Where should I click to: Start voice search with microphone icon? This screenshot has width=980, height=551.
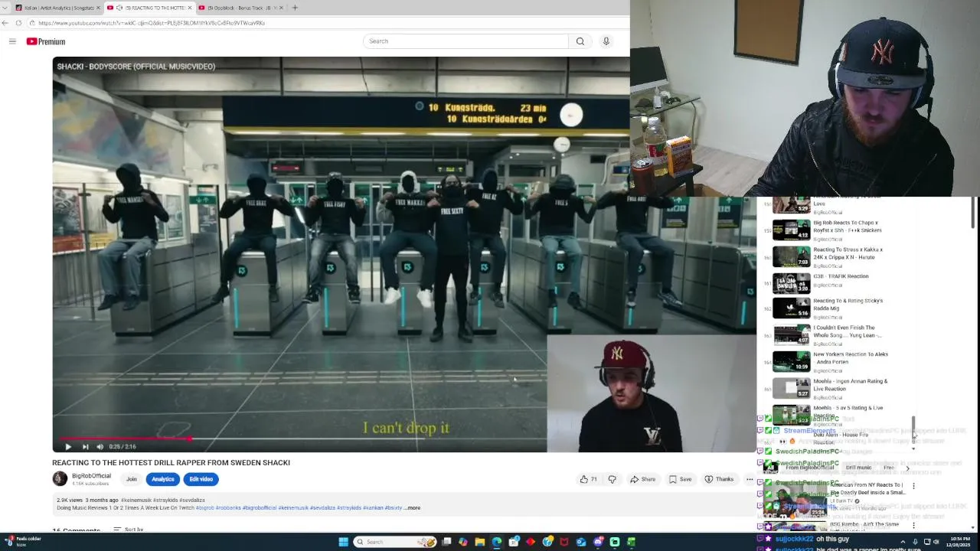click(x=606, y=41)
